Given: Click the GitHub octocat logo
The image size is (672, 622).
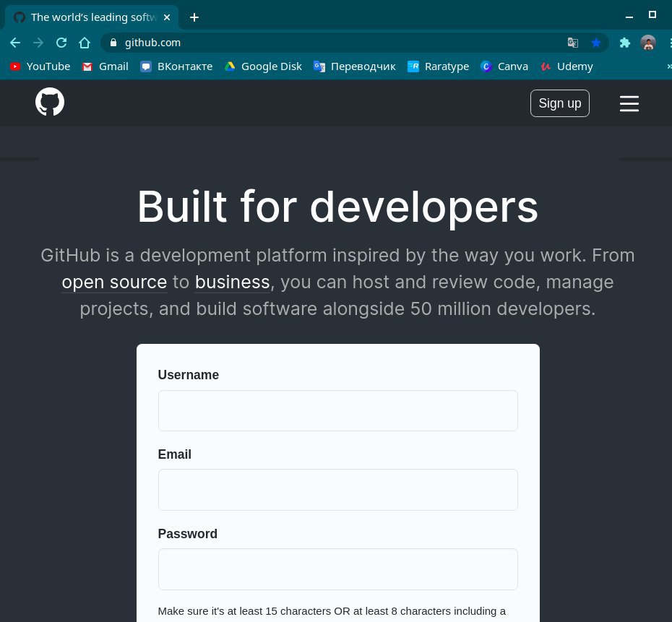Looking at the screenshot, I should (50, 102).
